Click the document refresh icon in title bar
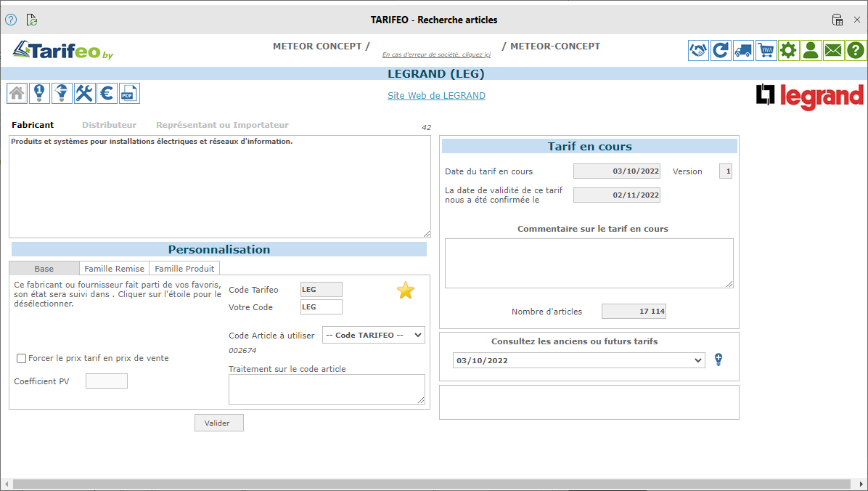This screenshot has height=491, width=868. click(x=32, y=20)
